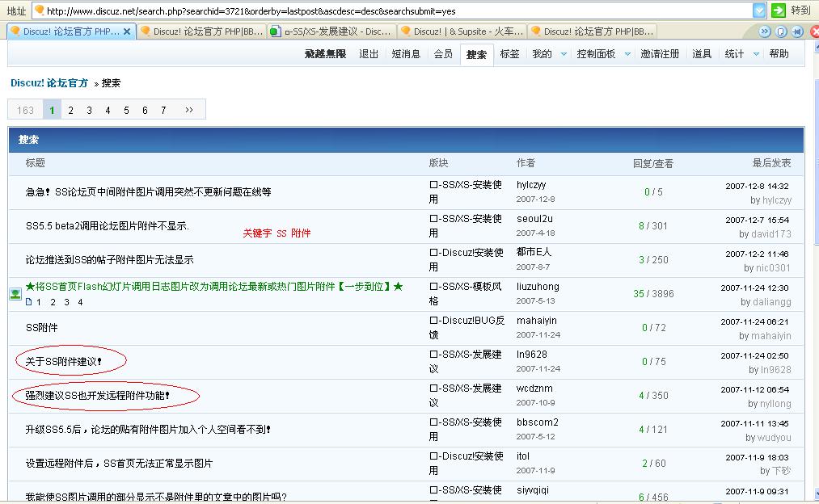View author liuzuhong profile
Viewport: 819px width, 504px height.
coord(538,287)
